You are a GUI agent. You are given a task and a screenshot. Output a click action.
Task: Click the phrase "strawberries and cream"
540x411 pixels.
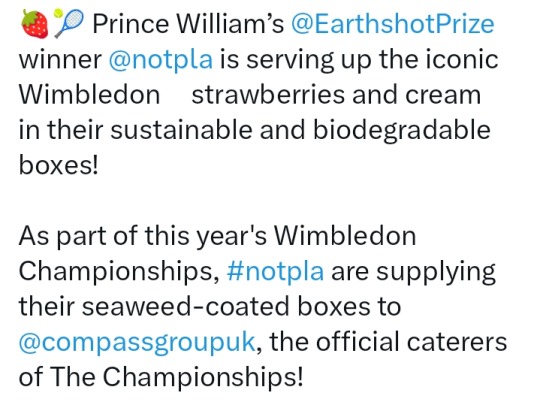pyautogui.click(x=336, y=95)
